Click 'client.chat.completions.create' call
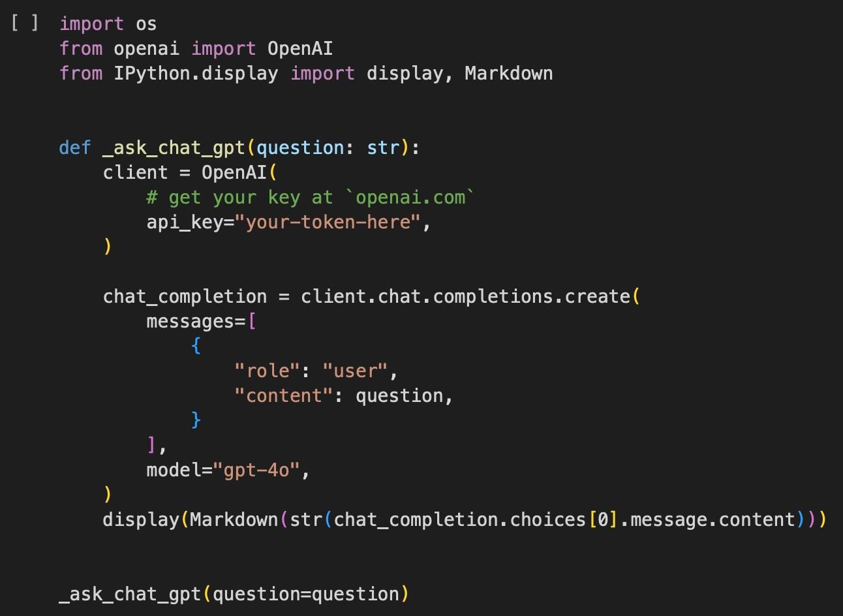Screen dimensions: 843x616 465,297
